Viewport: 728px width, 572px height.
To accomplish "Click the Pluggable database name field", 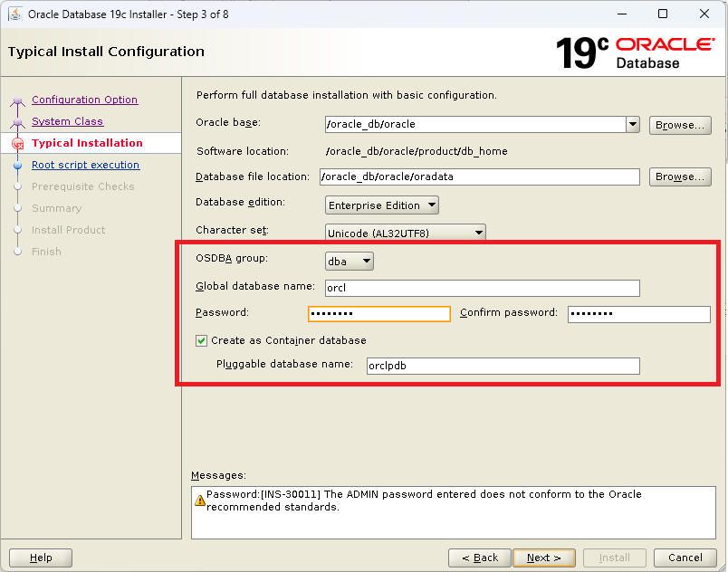I will pos(503,366).
